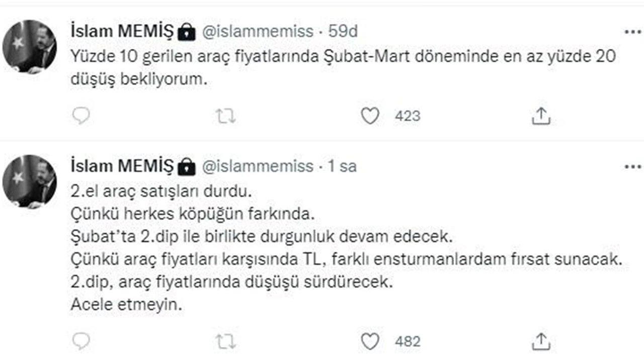Open @islammemiss handle on first tweet
This screenshot has width=644, height=362.
(x=257, y=32)
